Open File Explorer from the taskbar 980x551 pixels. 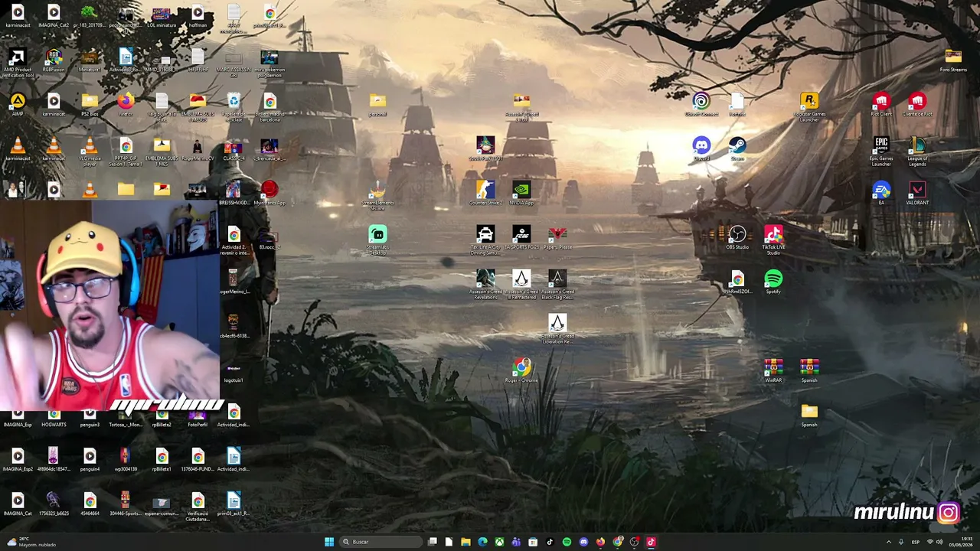(x=465, y=542)
